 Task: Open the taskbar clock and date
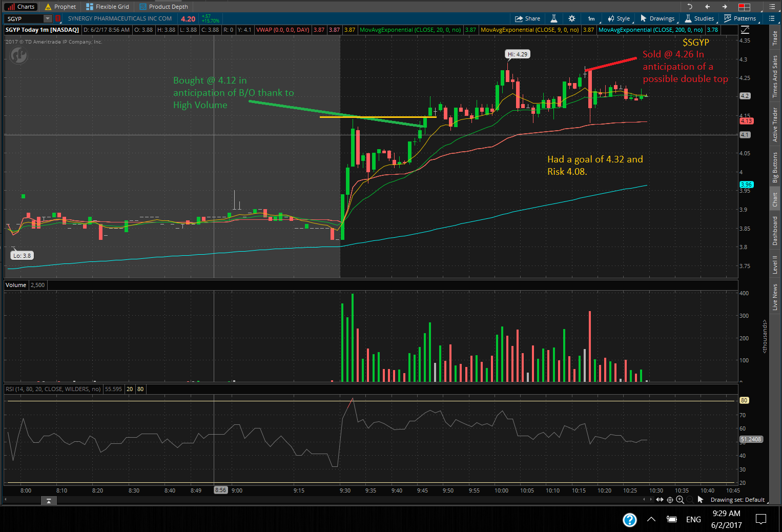click(x=726, y=519)
